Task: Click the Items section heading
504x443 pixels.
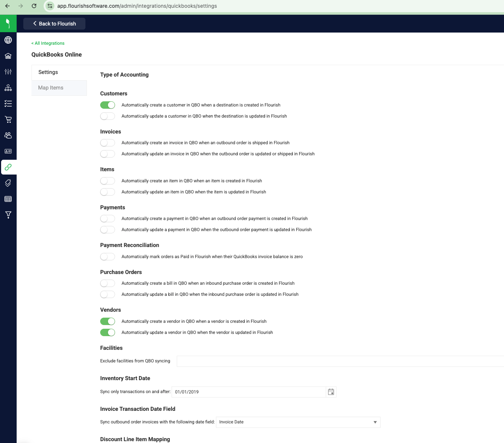Action: (x=107, y=169)
